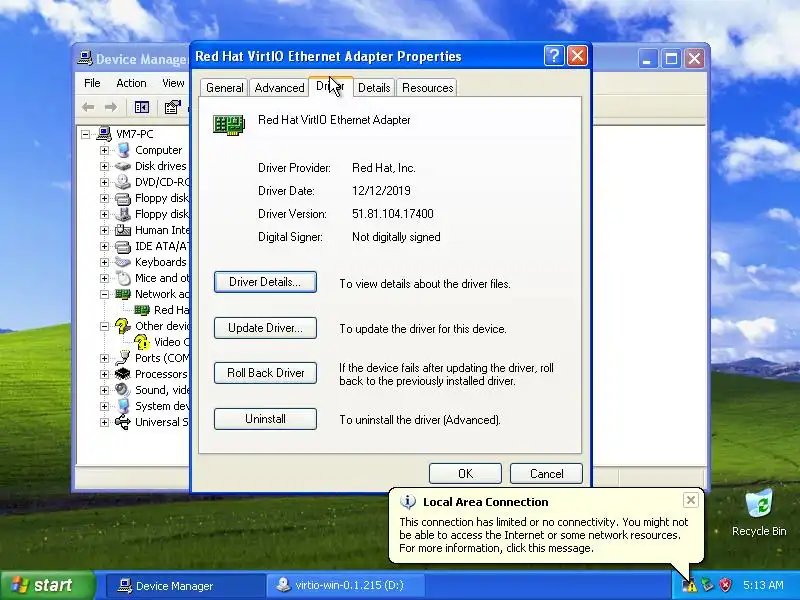The width and height of the screenshot is (800, 600).
Task: Select the Keyboards category icon
Action: (x=123, y=262)
